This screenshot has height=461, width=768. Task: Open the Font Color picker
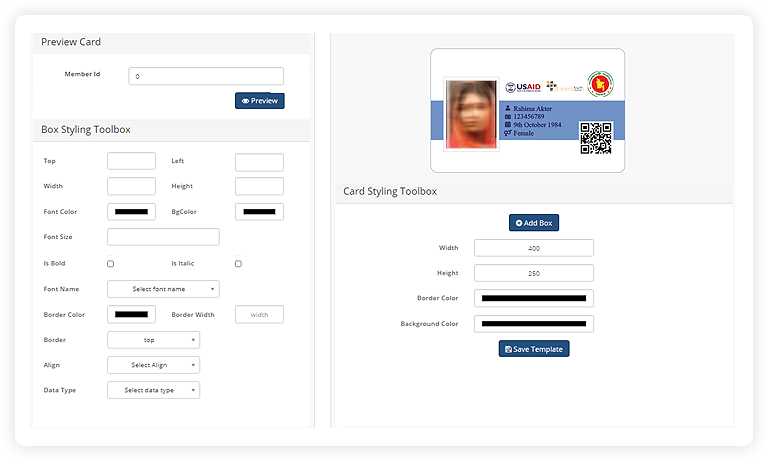(131, 212)
